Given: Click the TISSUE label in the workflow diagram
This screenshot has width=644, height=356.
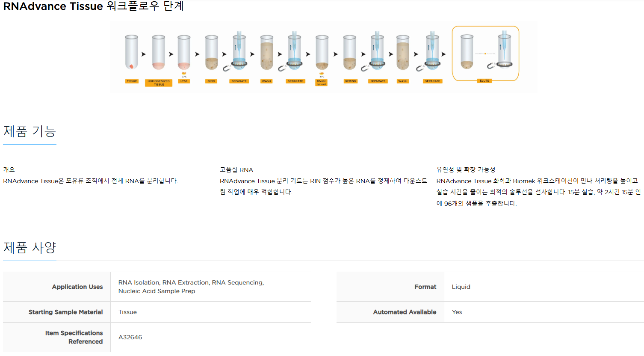Looking at the screenshot, I should (x=132, y=81).
